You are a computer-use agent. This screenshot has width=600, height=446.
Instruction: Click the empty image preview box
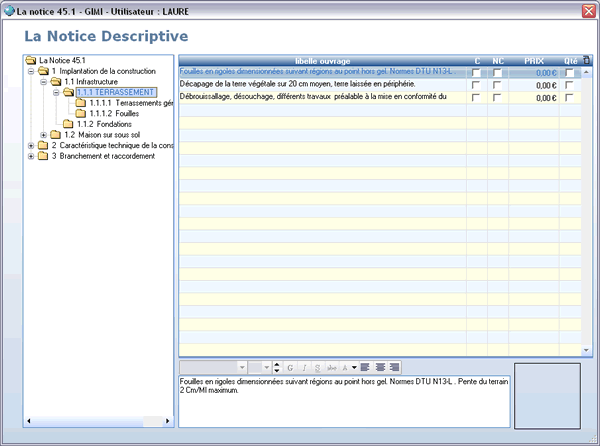(x=547, y=396)
